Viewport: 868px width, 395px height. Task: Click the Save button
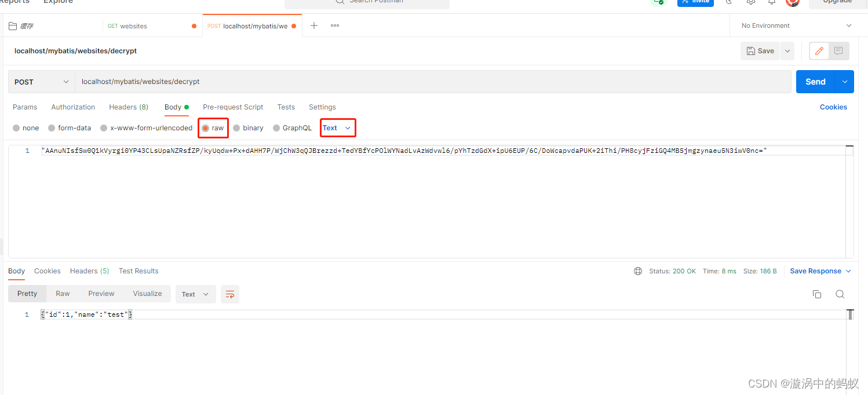coord(760,51)
